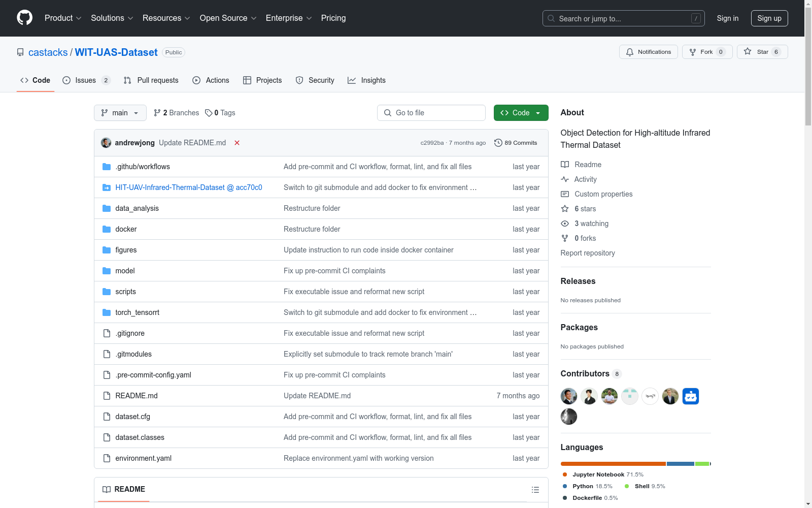Expand the Open Source menu
Image resolution: width=812 pixels, height=508 pixels.
coord(228,18)
